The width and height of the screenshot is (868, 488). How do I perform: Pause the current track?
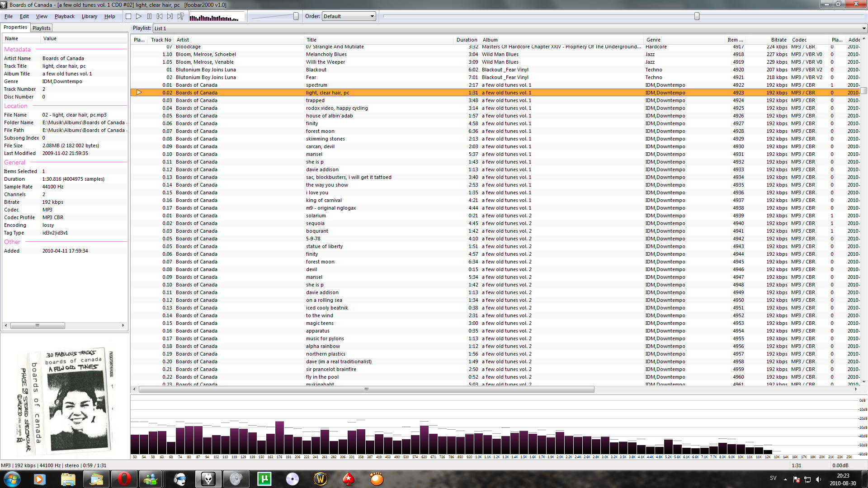[x=149, y=16]
